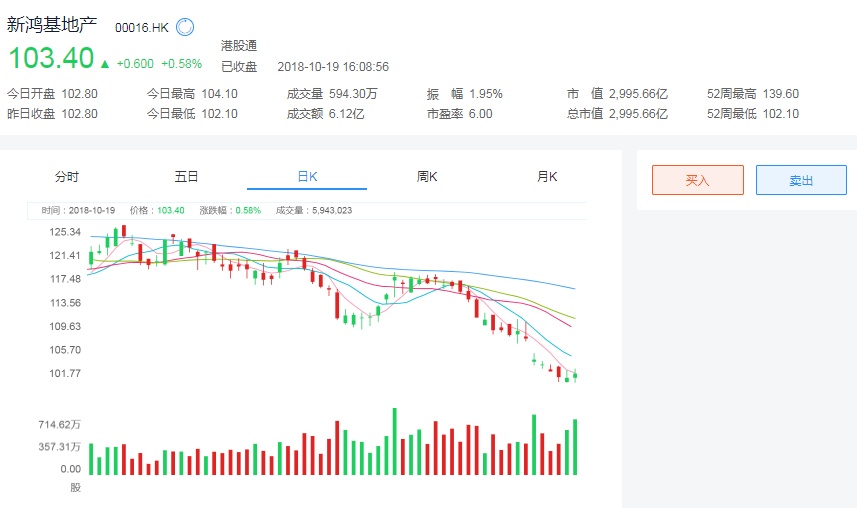Click the current price 103.40
Viewport: 857px width, 508px height.
point(51,59)
